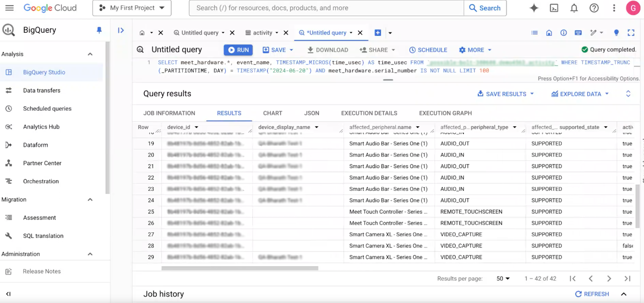Add a new query tab with plus icon

click(x=378, y=33)
